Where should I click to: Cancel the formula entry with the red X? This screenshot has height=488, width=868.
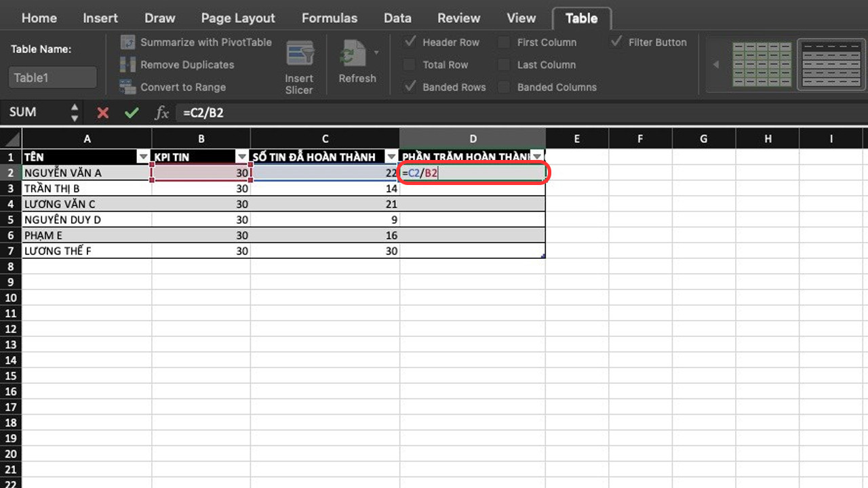click(x=103, y=113)
